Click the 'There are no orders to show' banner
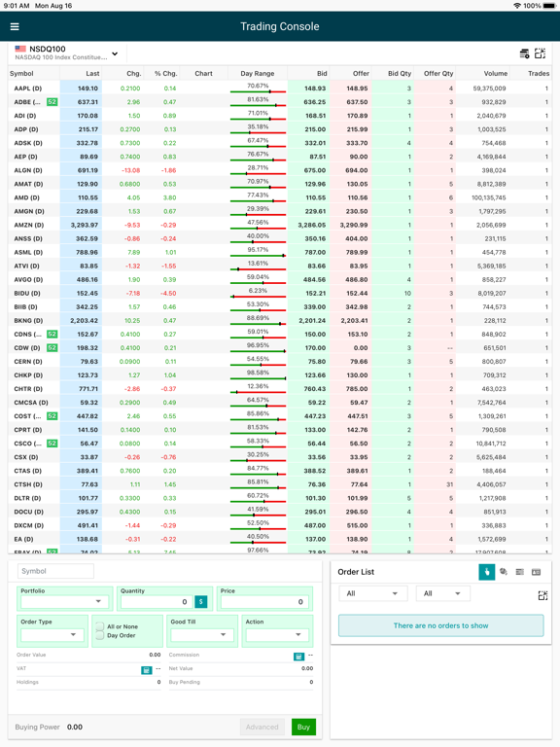This screenshot has height=747, width=560. click(x=441, y=625)
